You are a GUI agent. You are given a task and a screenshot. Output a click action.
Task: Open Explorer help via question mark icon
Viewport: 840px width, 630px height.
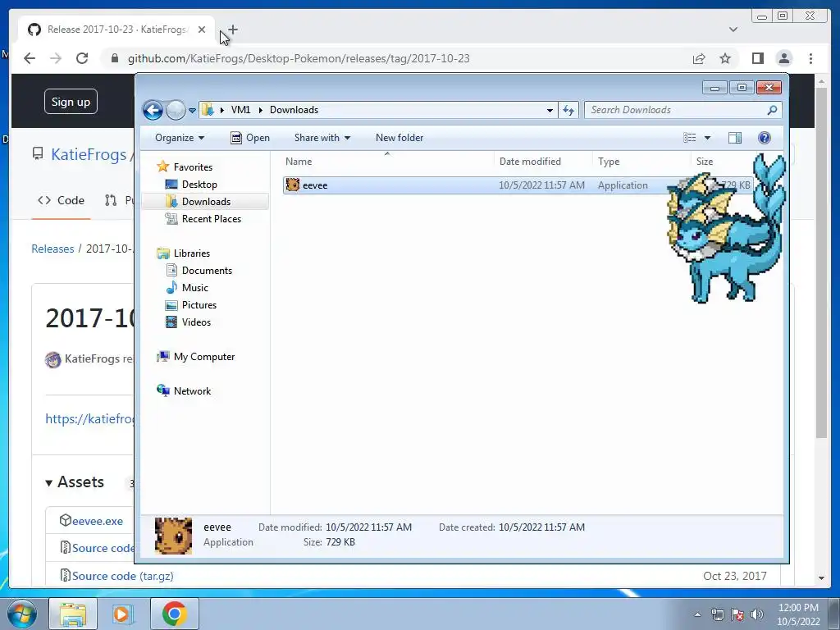coord(765,138)
